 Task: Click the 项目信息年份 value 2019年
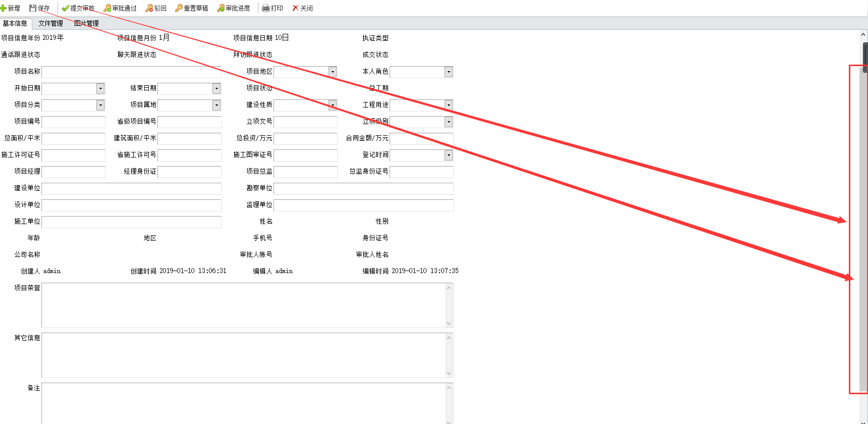(x=53, y=38)
